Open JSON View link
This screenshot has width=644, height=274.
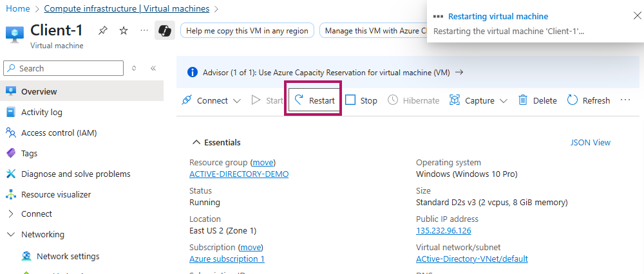[x=590, y=142]
